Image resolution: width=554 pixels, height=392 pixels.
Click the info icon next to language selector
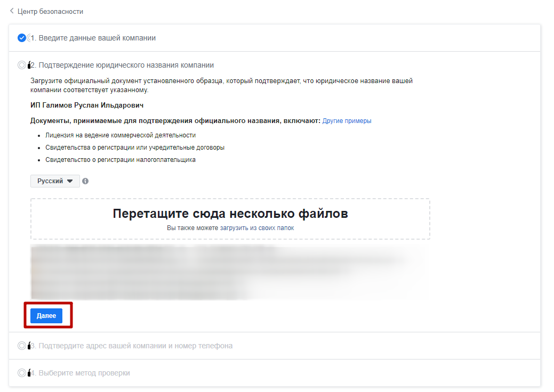tap(85, 181)
